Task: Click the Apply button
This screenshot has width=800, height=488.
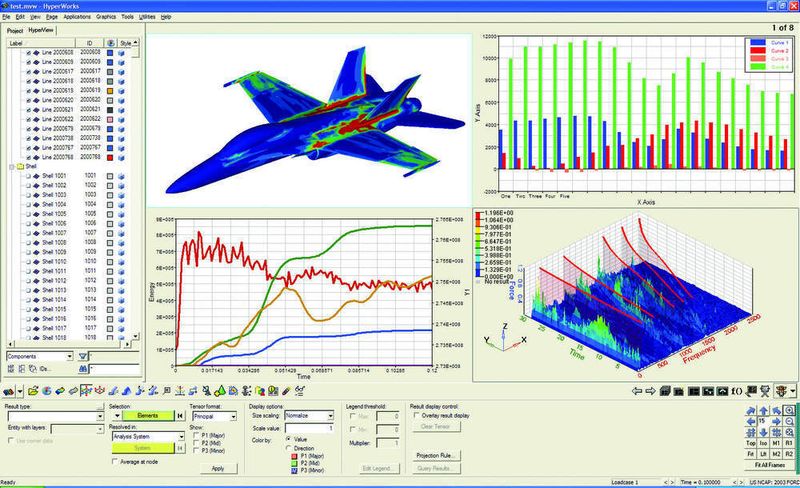Action: [x=218, y=468]
